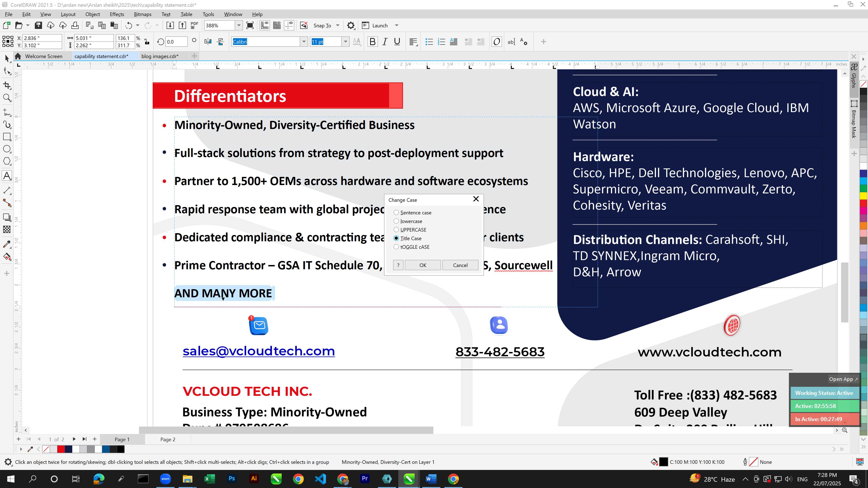
Task: Open the Text menu
Action: [166, 14]
